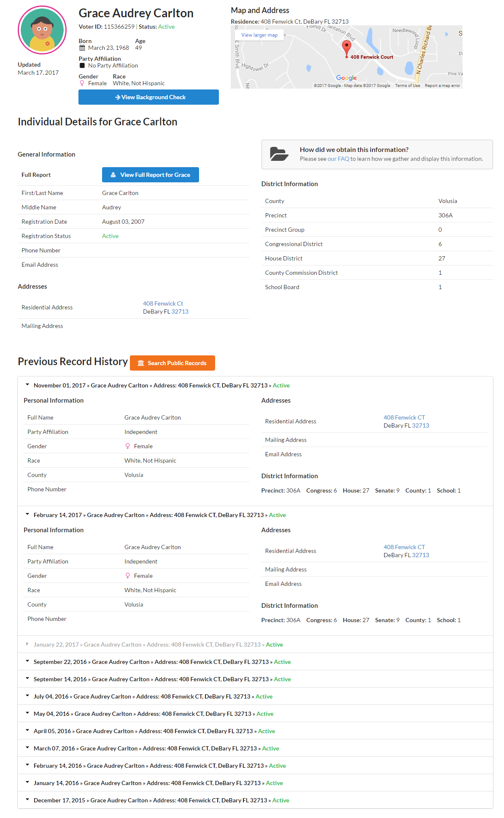The height and width of the screenshot is (818, 504).
Task: Click Volusia county value in District Information
Action: pyautogui.click(x=447, y=201)
